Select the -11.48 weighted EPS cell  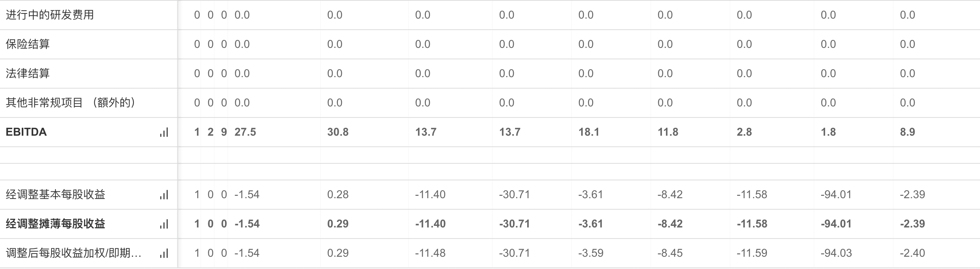coord(430,253)
